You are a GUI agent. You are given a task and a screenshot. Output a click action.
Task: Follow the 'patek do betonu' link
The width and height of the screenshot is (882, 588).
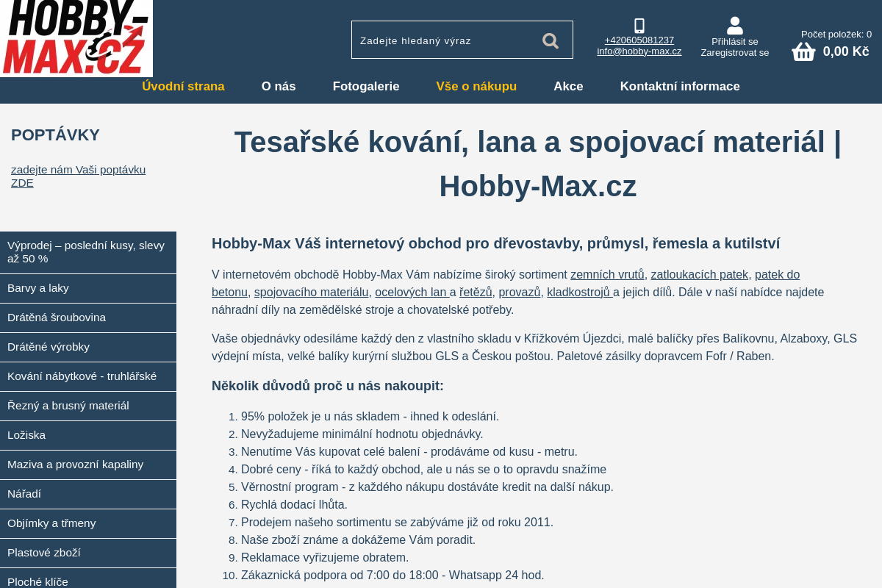coord(777,274)
